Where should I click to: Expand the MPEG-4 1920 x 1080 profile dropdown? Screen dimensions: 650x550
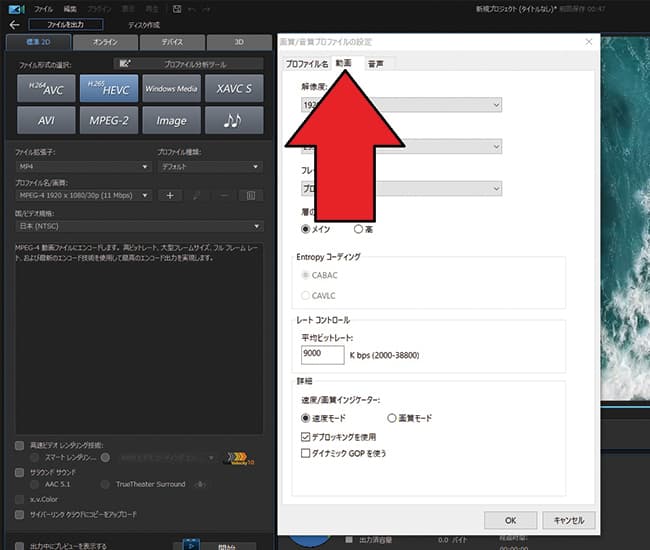point(84,195)
